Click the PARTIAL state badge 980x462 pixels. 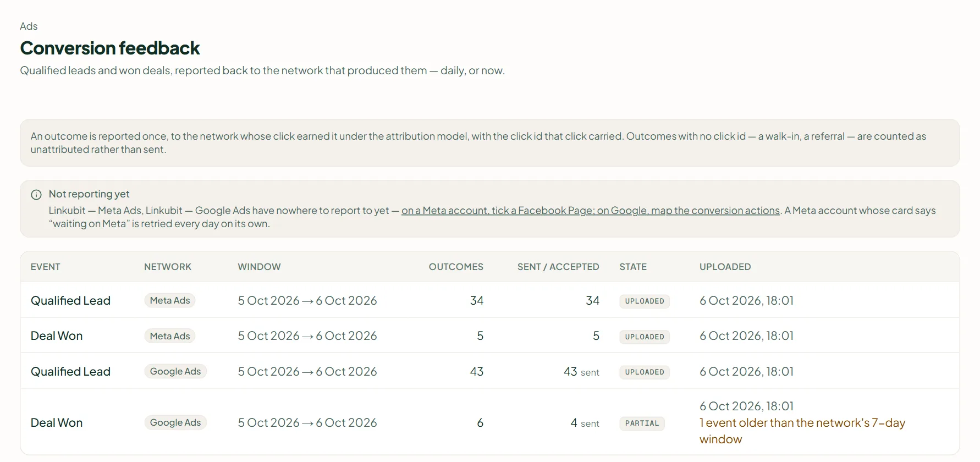[642, 424]
